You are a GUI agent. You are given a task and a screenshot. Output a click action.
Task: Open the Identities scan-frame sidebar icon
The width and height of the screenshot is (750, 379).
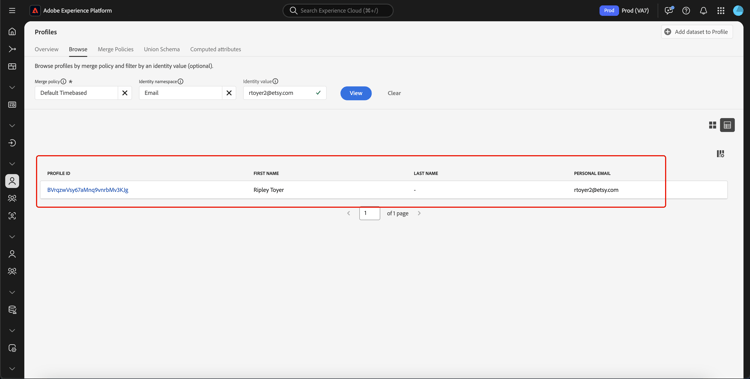pyautogui.click(x=12, y=216)
